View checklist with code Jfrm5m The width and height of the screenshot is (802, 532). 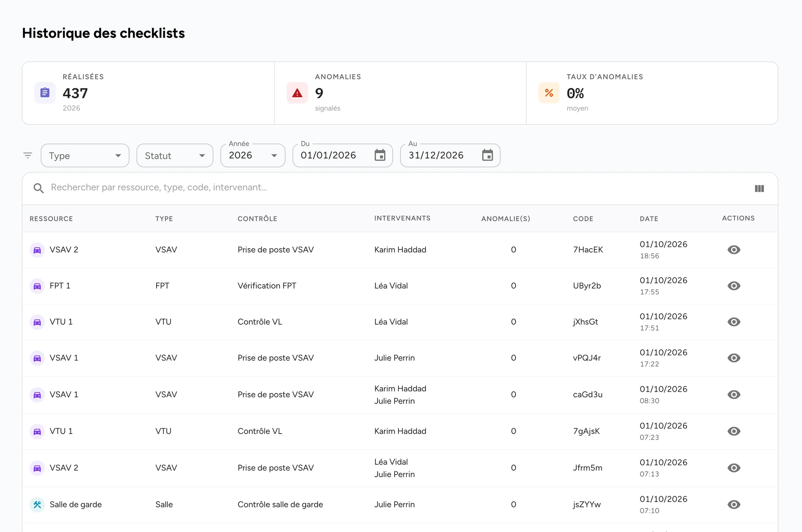point(734,468)
